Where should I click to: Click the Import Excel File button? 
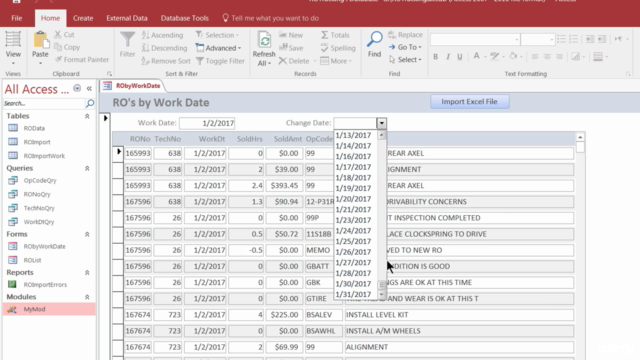point(469,102)
